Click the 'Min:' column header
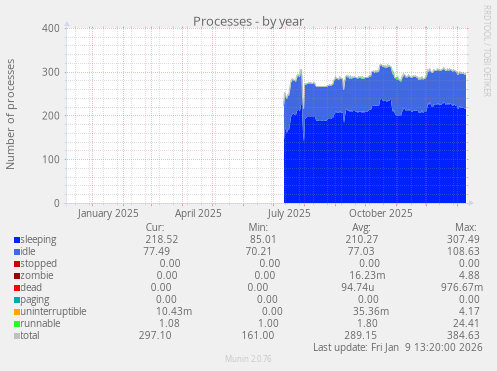Image resolution: width=497 pixels, height=371 pixels. (x=258, y=227)
